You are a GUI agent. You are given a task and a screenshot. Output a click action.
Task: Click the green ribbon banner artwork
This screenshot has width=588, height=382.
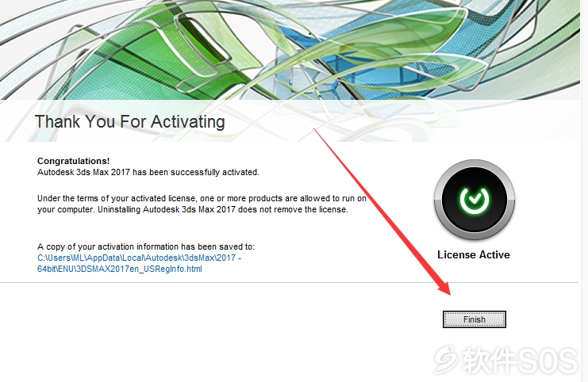click(150, 56)
